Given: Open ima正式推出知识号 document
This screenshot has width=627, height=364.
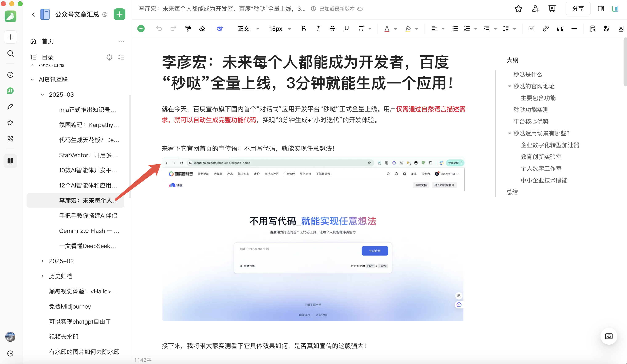Looking at the screenshot, I should pos(88,109).
